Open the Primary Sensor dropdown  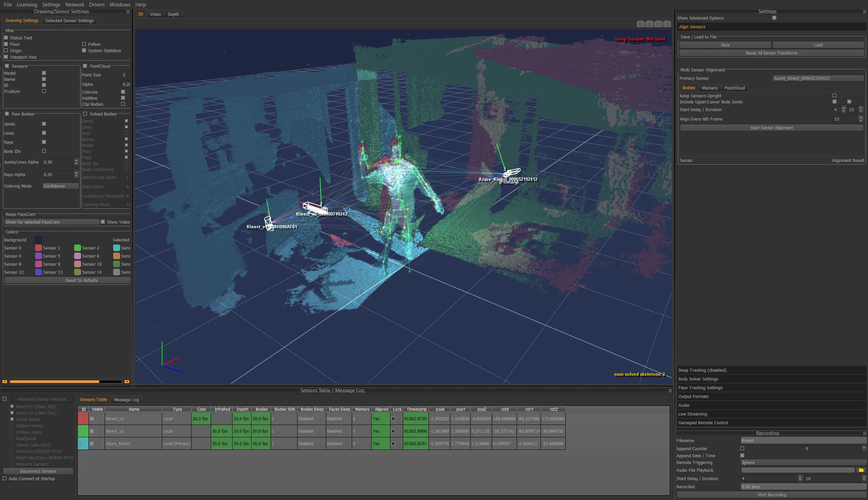click(818, 78)
